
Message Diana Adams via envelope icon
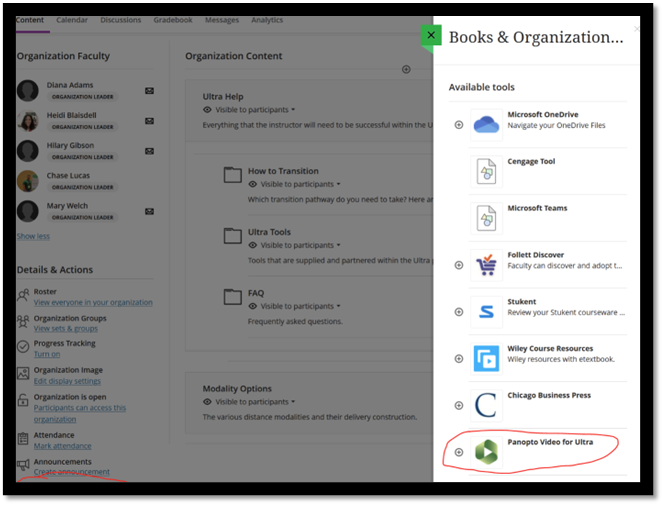tap(149, 91)
